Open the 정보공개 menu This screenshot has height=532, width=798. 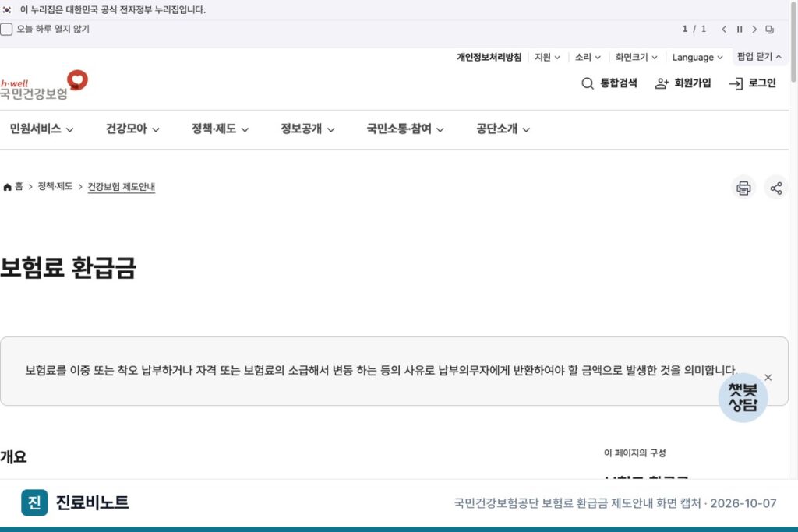point(307,129)
